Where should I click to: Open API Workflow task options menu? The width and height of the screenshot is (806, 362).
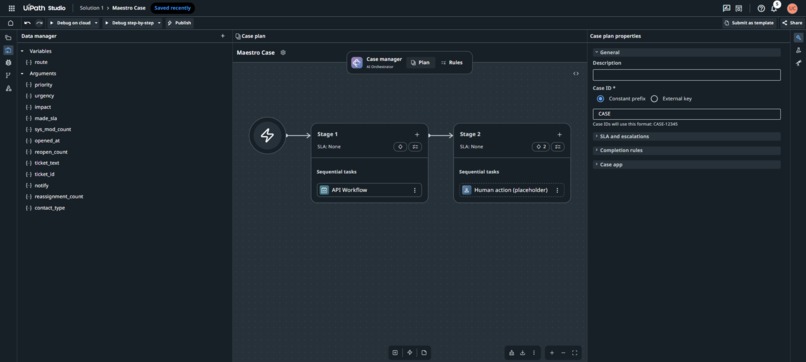point(415,190)
